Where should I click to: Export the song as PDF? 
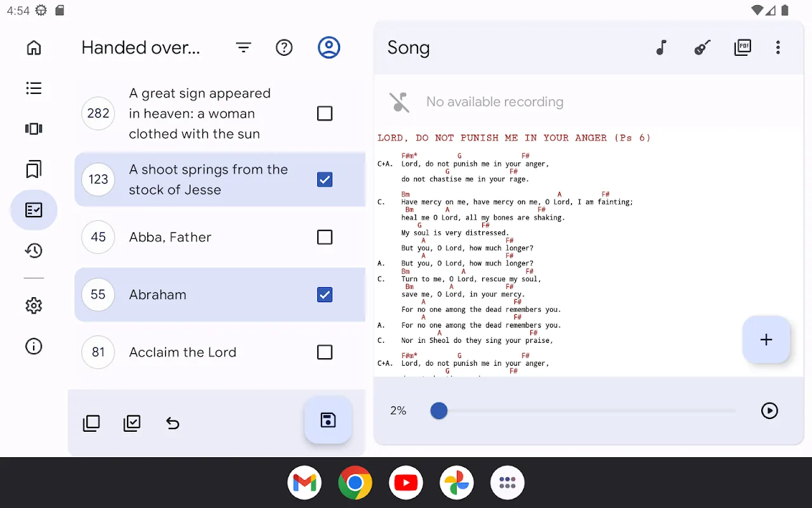click(x=743, y=48)
